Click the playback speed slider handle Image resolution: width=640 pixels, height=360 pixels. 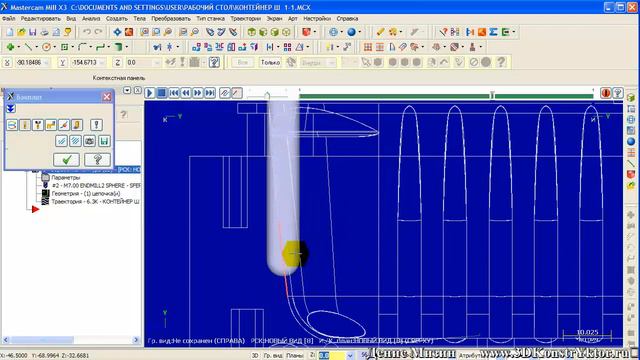point(267,96)
